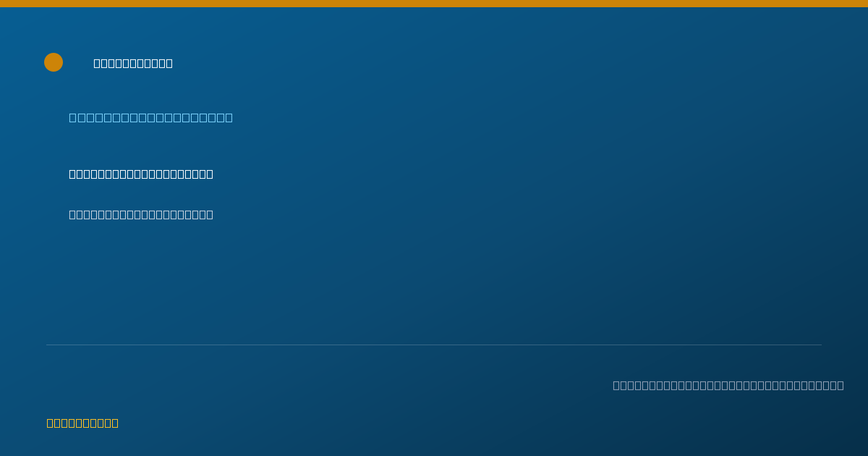Click the last placeholder box of the headline
Image resolution: width=868 pixels, height=456 pixels.
tap(229, 117)
